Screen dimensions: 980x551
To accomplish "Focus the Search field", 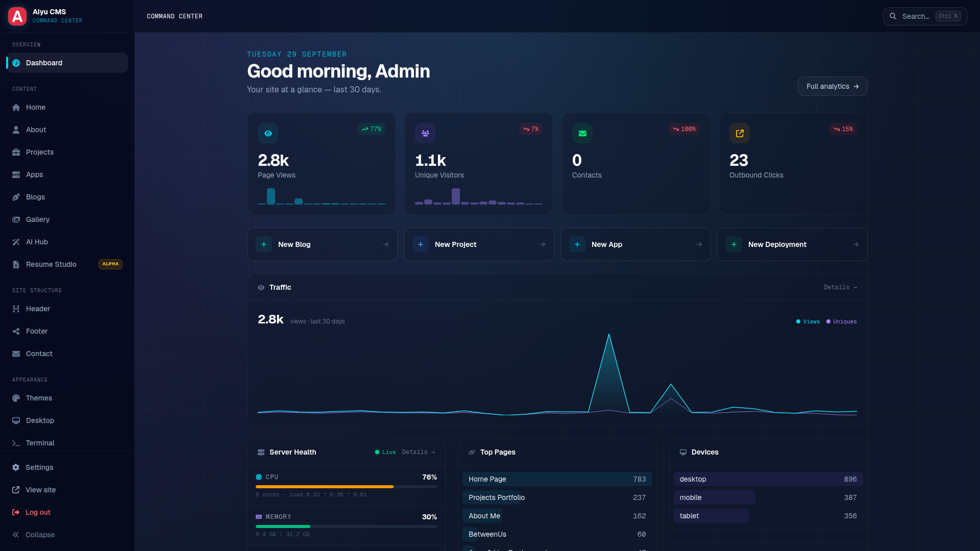I will coord(925,16).
